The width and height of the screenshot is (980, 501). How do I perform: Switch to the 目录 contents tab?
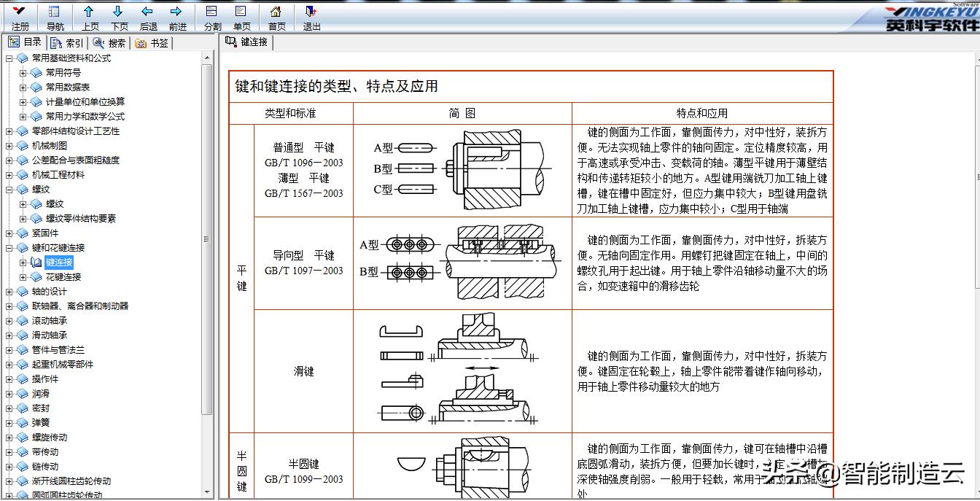pos(26,42)
